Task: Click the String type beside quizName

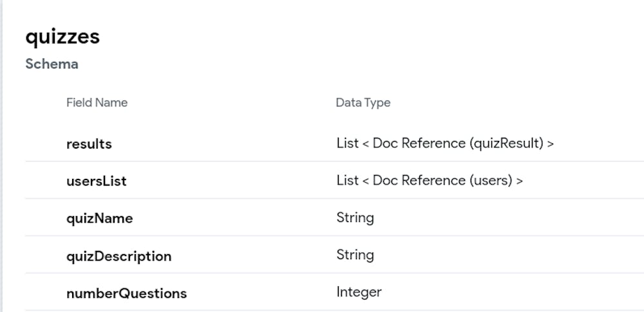Action: tap(355, 217)
